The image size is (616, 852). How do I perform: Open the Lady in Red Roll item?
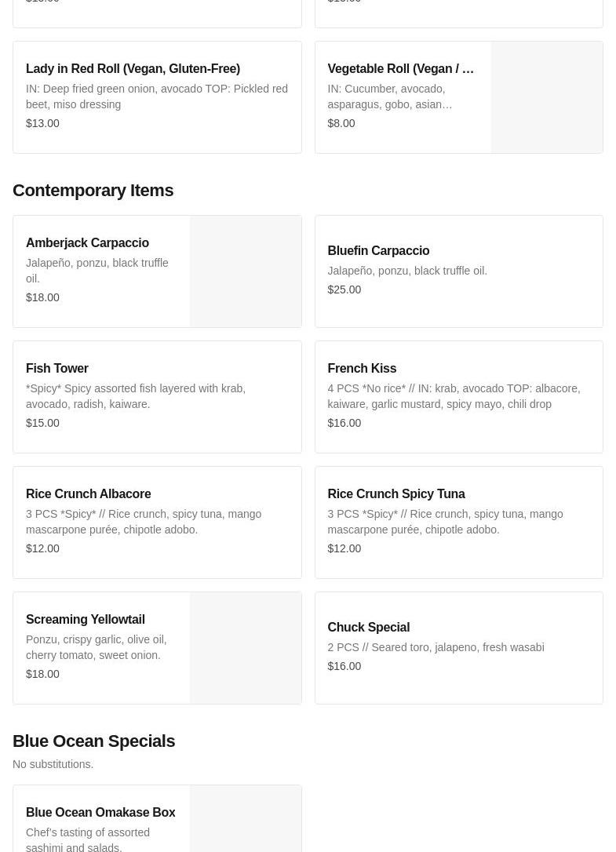(x=133, y=69)
